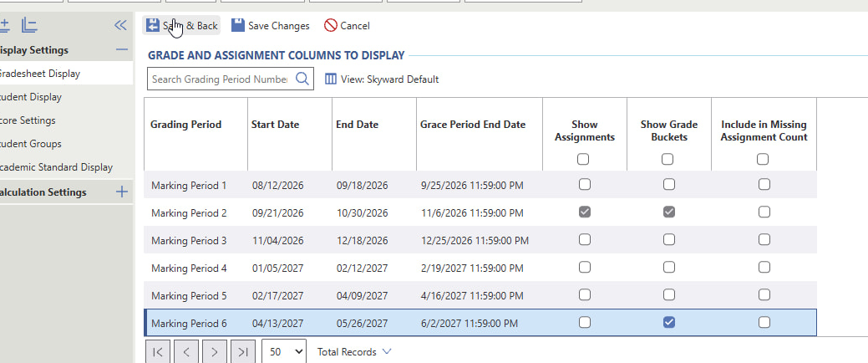This screenshot has width=868, height=363.
Task: Expand the Total Records chevron
Action: pyautogui.click(x=387, y=351)
